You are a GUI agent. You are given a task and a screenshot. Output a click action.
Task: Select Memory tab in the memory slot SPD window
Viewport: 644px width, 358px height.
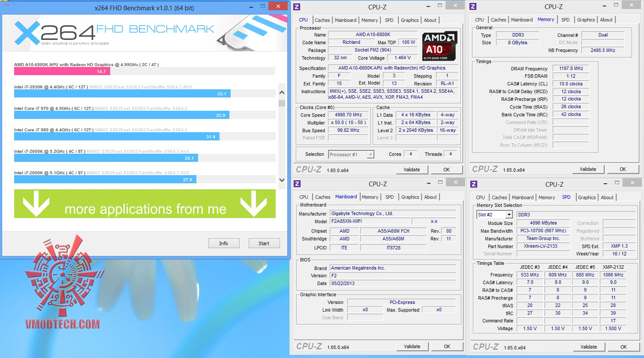(547, 197)
